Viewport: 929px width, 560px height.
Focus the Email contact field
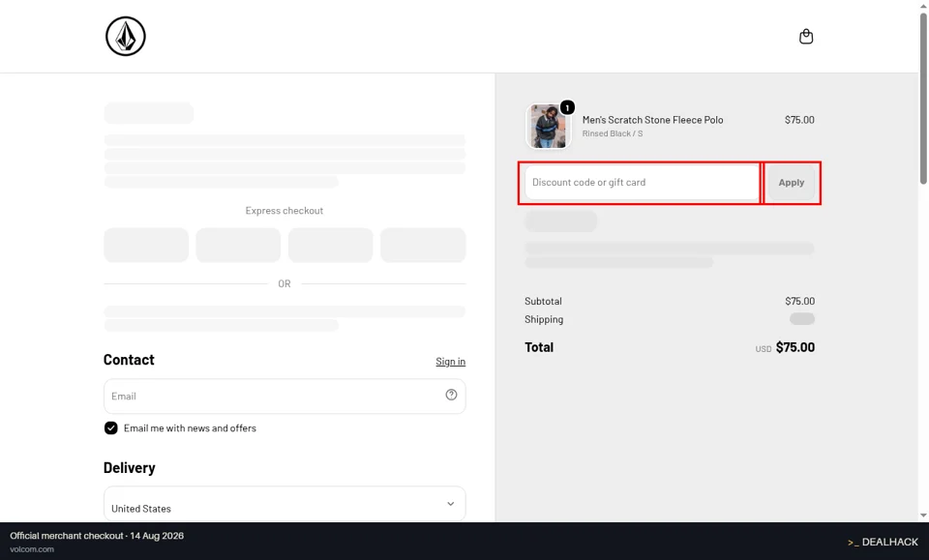[285, 396]
